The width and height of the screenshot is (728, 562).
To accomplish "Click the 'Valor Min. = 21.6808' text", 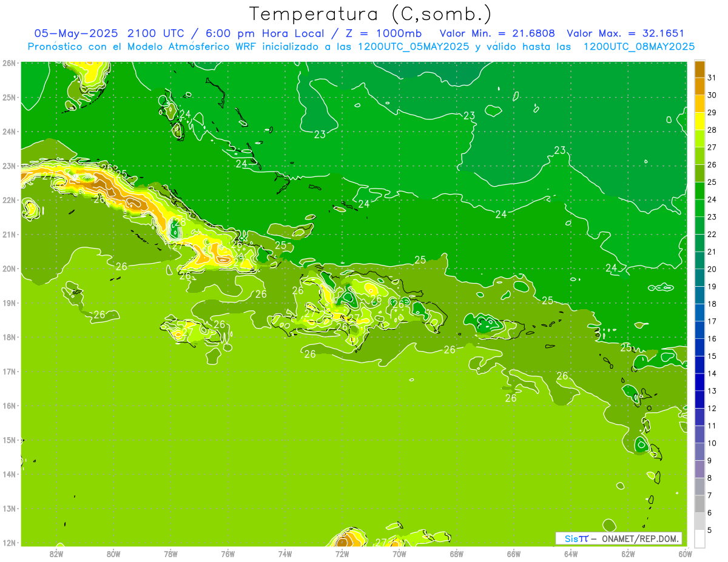I will click(499, 33).
